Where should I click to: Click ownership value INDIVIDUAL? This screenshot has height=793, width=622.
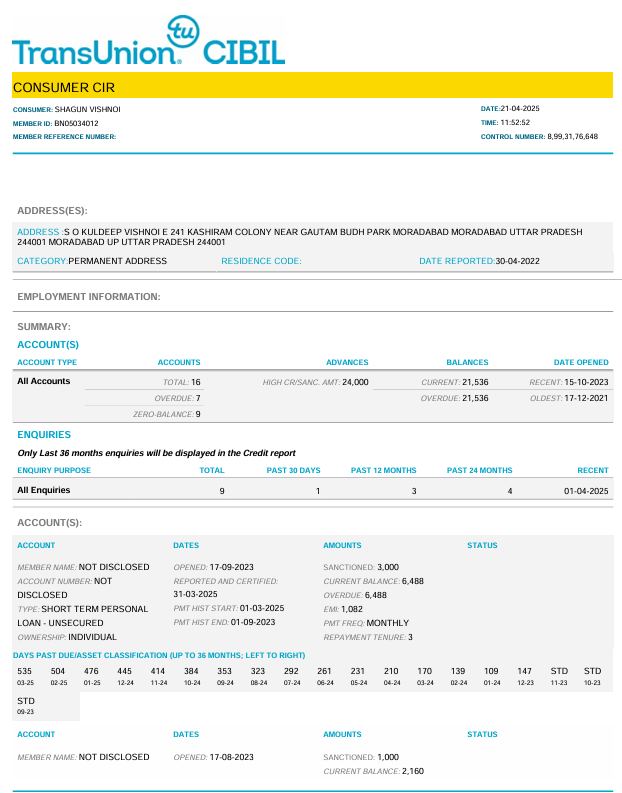[x=93, y=637]
